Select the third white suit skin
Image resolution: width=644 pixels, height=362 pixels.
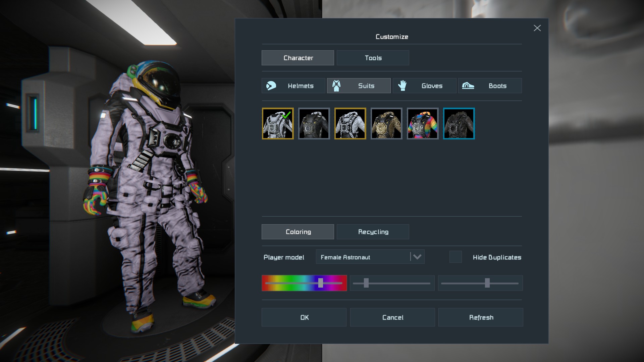tap(350, 124)
